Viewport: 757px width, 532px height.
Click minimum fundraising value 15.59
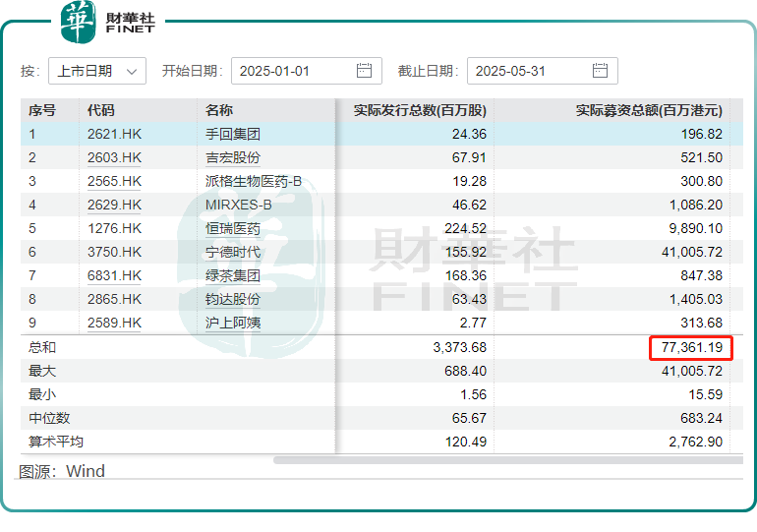coord(705,395)
